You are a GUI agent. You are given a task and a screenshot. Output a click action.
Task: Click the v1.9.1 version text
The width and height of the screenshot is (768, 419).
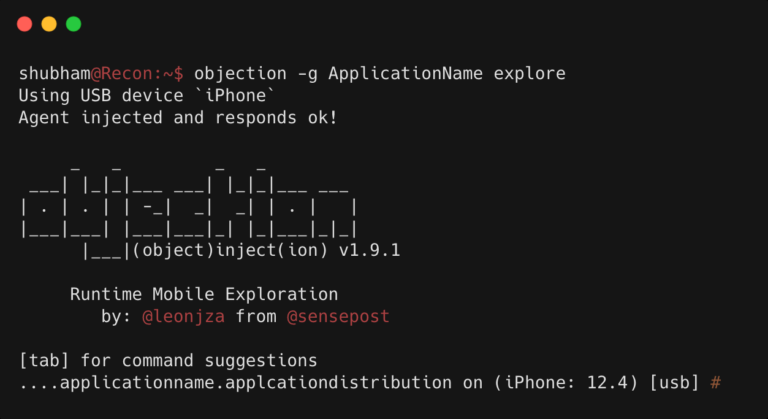coord(369,250)
